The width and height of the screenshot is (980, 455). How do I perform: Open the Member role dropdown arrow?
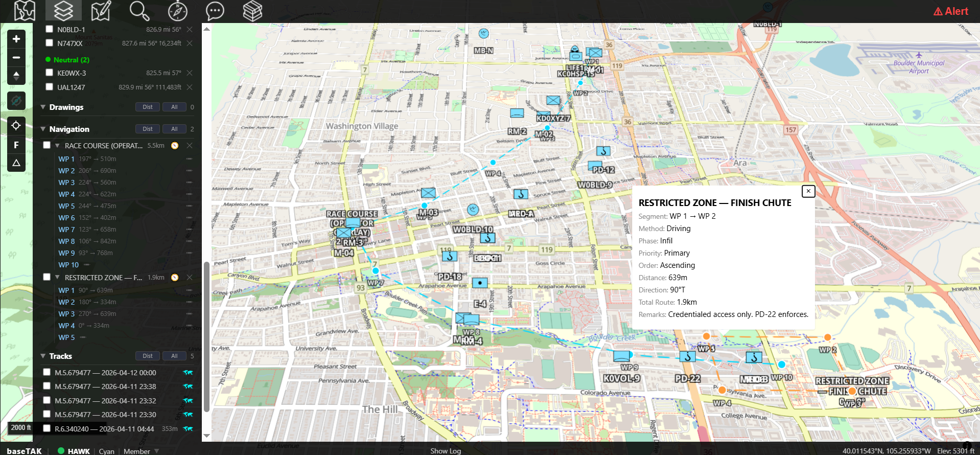coord(157,451)
